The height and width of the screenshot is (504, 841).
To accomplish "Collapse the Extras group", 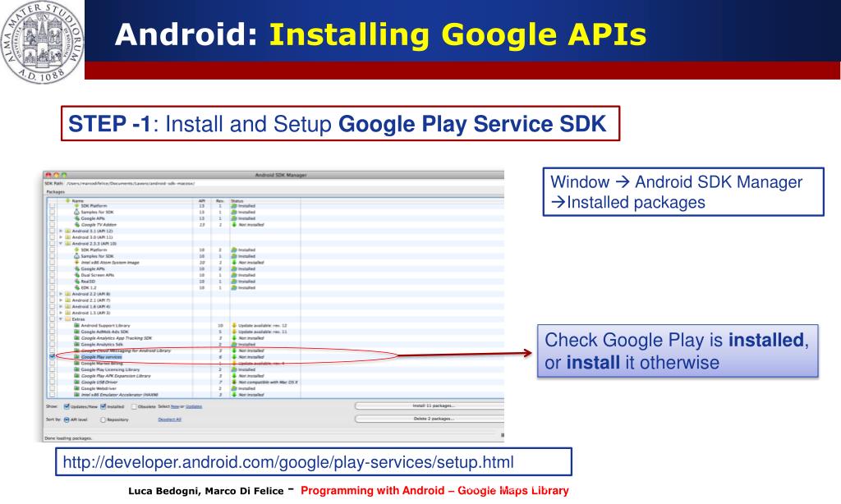I will click(x=61, y=319).
